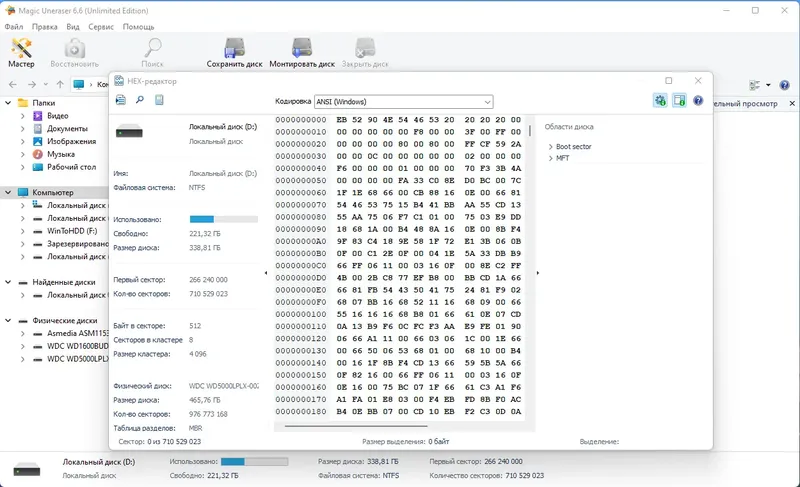Viewport: 800px width, 487px height.
Task: Click the bookmark page icon in HEX editor
Action: (159, 100)
